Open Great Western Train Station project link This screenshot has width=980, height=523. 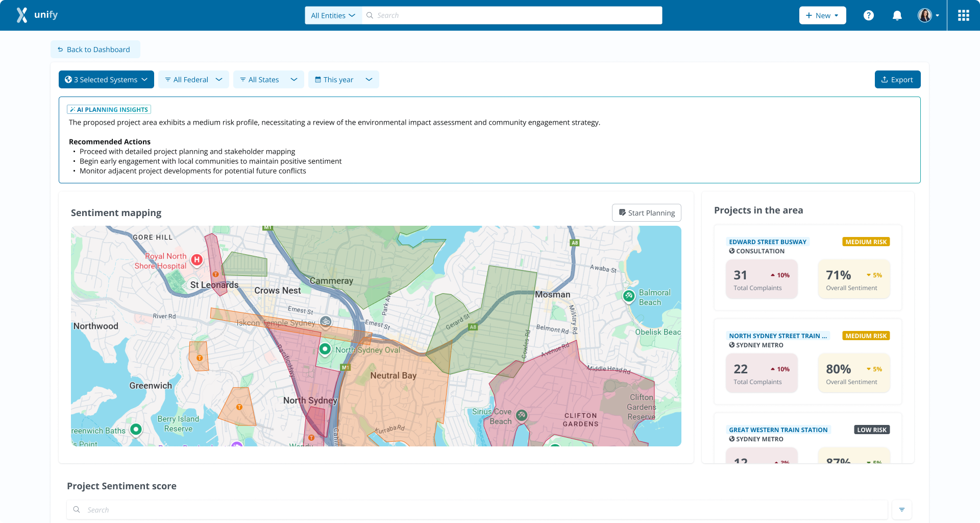(x=778, y=430)
